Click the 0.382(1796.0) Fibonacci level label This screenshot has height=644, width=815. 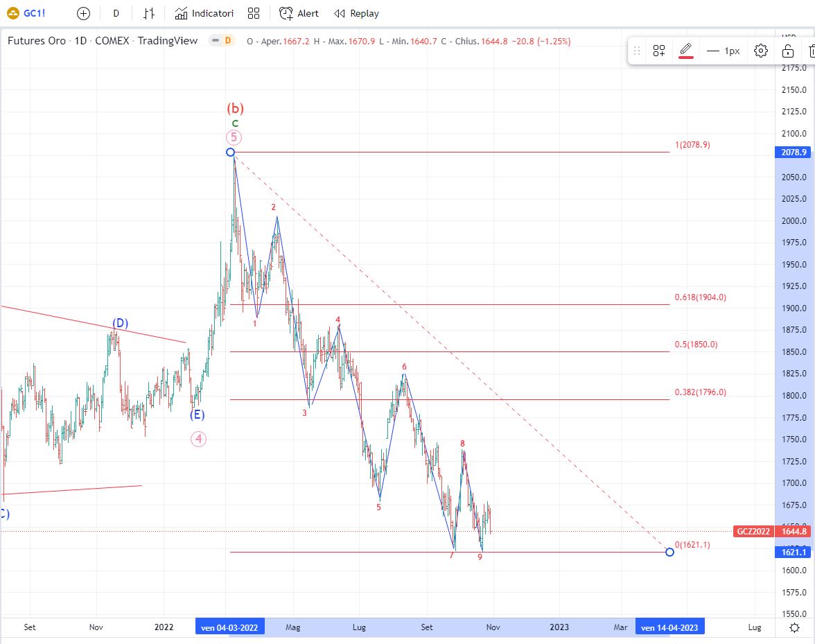pyautogui.click(x=700, y=392)
